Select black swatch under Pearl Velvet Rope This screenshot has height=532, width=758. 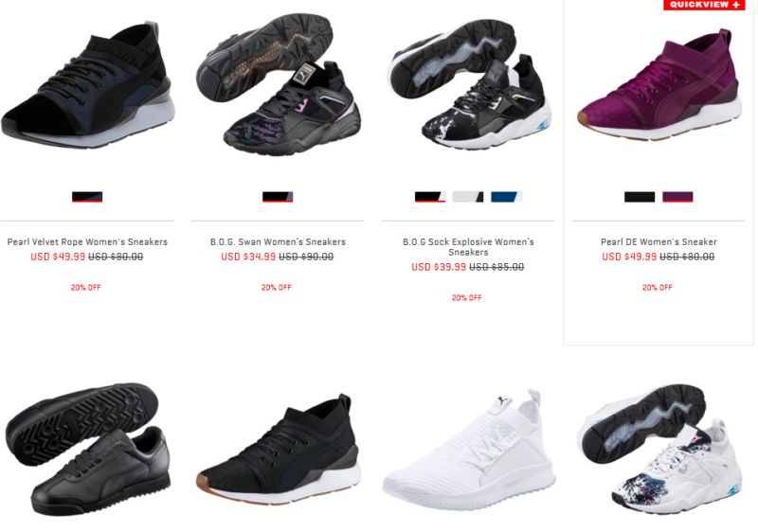tap(87, 197)
